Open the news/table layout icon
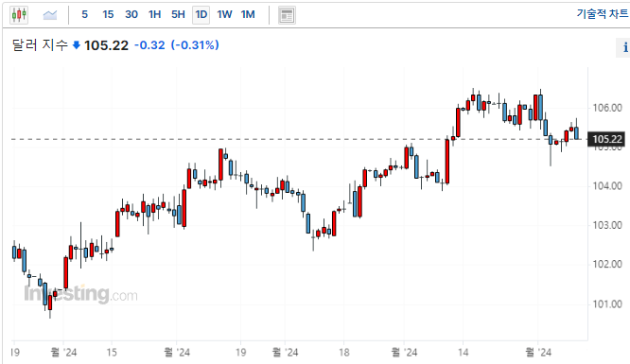Screen dimensions: 630x364 coord(287,15)
